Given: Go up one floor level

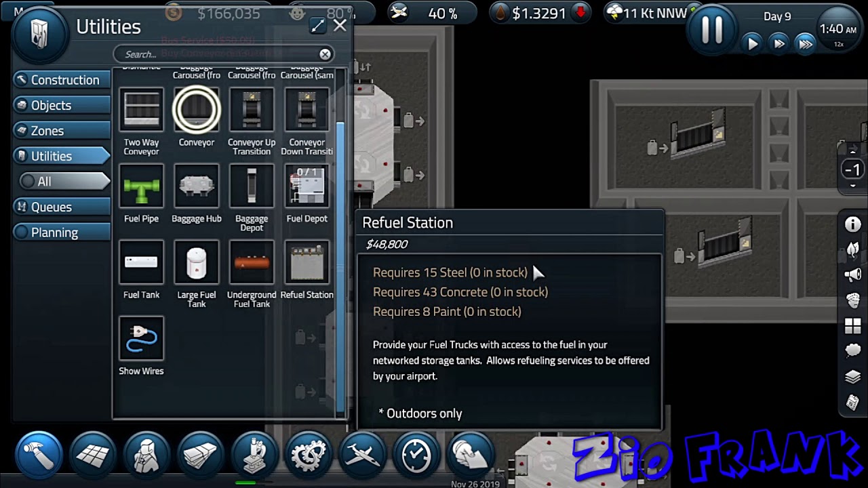Looking at the screenshot, I should 853,151.
